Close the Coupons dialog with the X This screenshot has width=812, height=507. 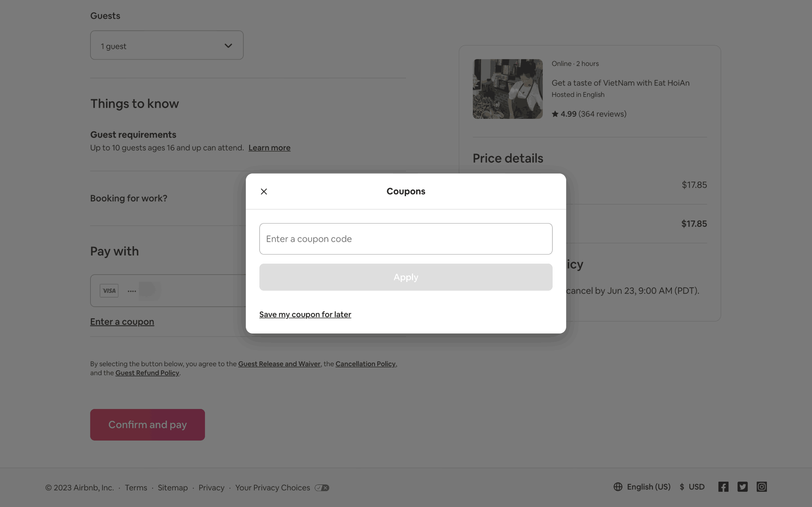tap(264, 192)
